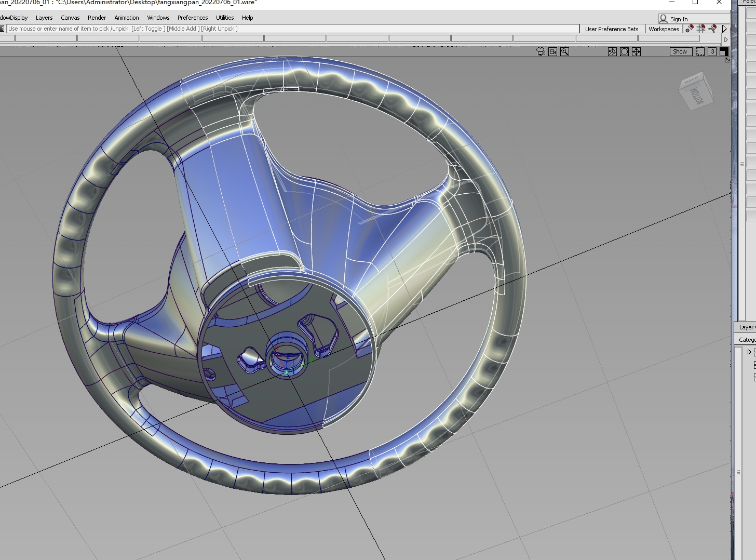Click the four-arrow pan view icon
This screenshot has width=756, height=560.
pyautogui.click(x=636, y=51)
